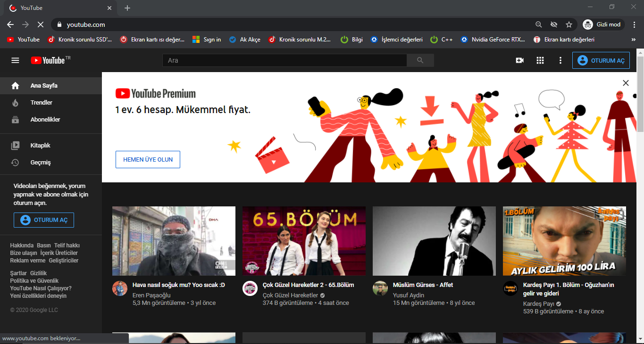Screen dimensions: 644x344
Task: Open the Sign in bookmark
Action: click(207, 40)
